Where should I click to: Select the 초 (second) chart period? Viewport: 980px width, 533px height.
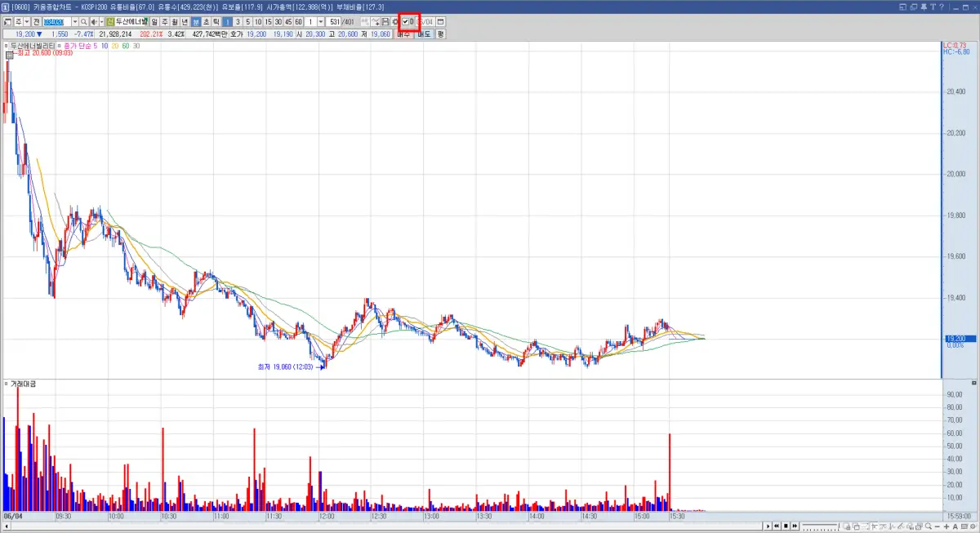[206, 21]
